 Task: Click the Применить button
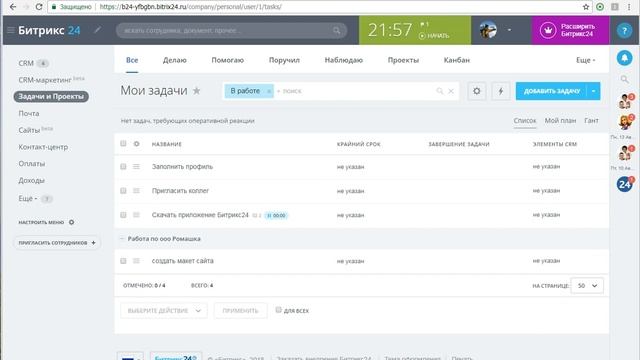(240, 311)
